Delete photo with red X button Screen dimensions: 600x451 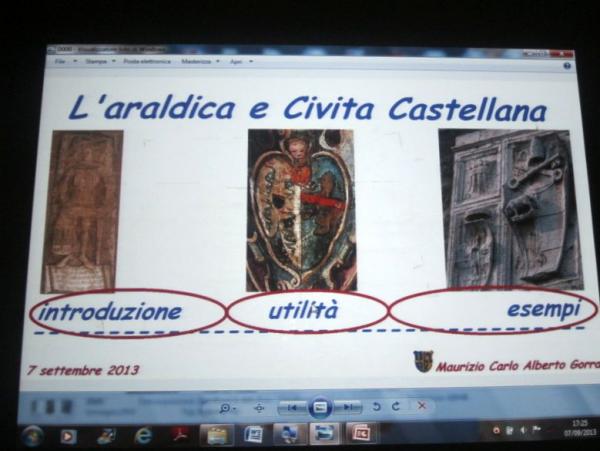pos(422,405)
